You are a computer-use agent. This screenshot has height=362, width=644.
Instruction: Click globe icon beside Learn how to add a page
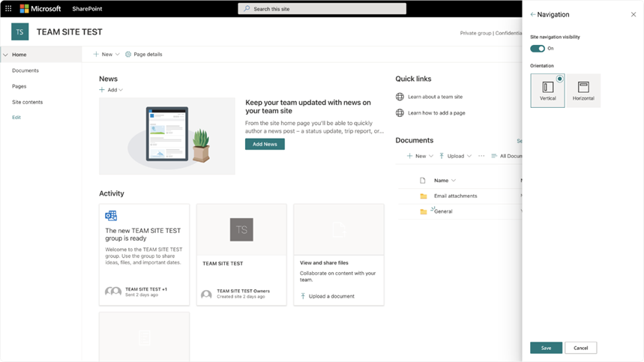400,113
